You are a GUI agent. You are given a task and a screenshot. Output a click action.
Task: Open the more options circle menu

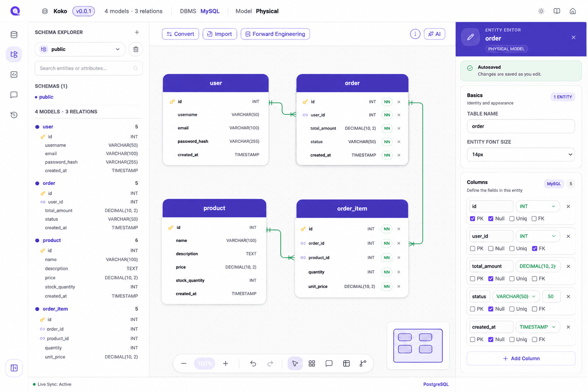point(415,34)
